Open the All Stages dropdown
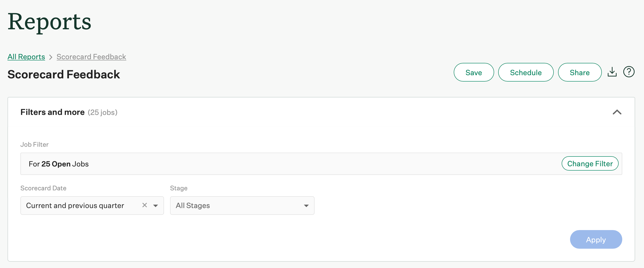The height and width of the screenshot is (268, 644). pyautogui.click(x=306, y=205)
